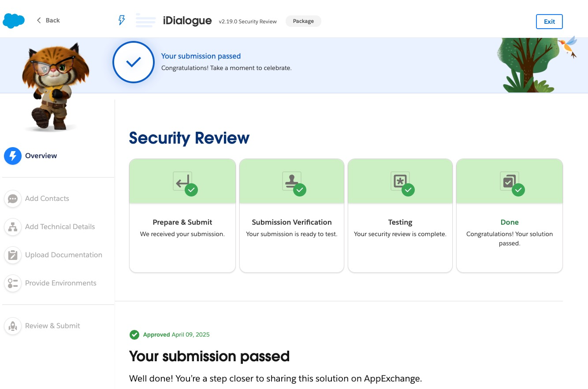
Task: Click the iDialogue listing logo placeholder
Action: (x=145, y=21)
